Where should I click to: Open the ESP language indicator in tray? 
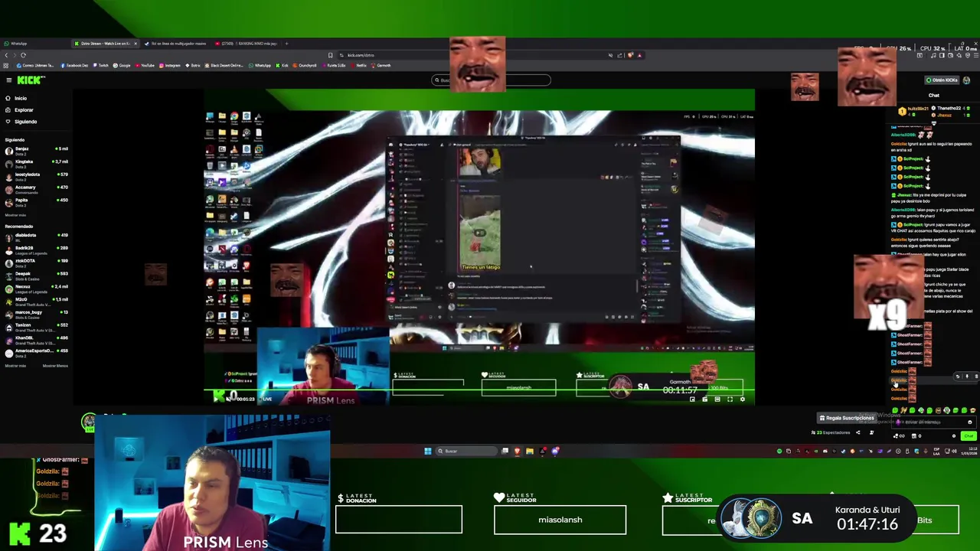click(936, 452)
